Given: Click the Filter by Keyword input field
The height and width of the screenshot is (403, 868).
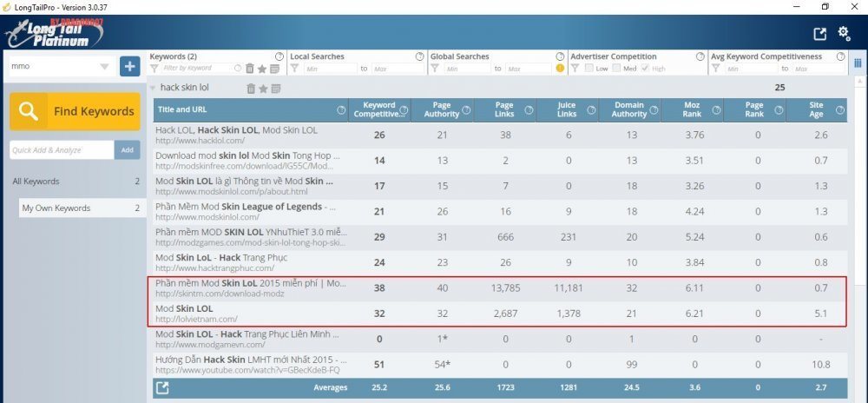Looking at the screenshot, I should pos(198,68).
